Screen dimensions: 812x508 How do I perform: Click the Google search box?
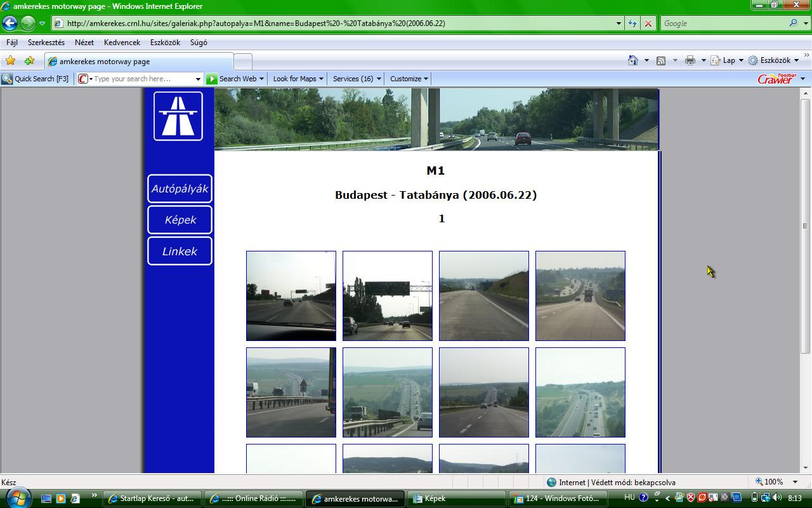coord(723,23)
